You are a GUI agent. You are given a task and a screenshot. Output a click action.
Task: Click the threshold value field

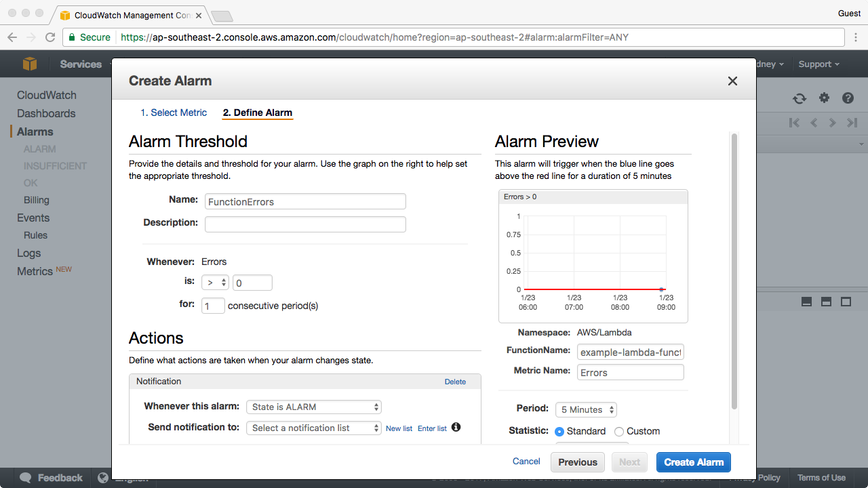click(x=252, y=283)
